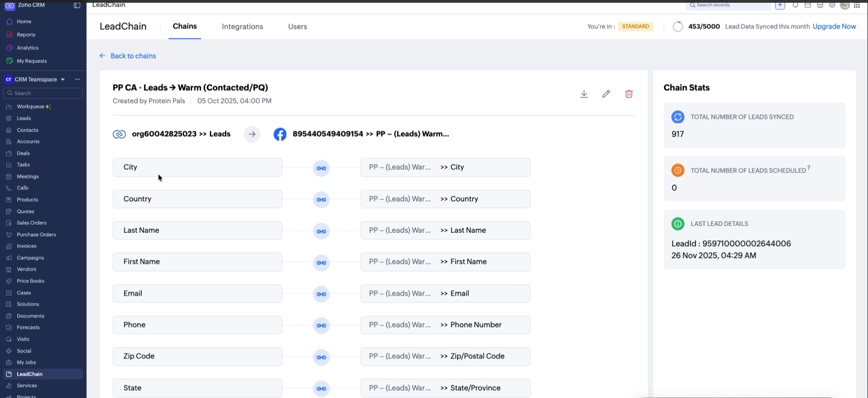
Task: Open Reports in the sidebar
Action: click(26, 35)
